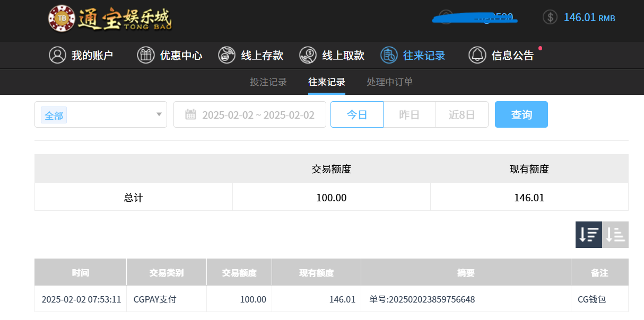Viewport: 644px width, 320px height.
Task: Open 往来记录 main menu item
Action: pos(413,55)
